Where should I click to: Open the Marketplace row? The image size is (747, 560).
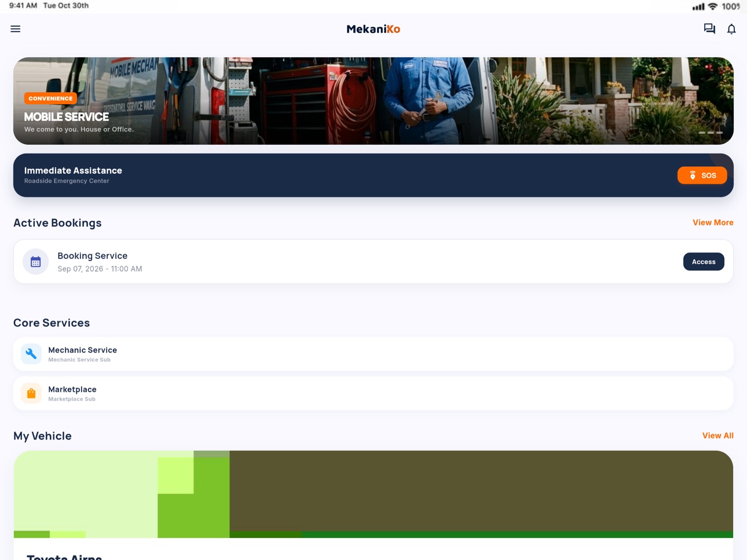click(x=373, y=393)
